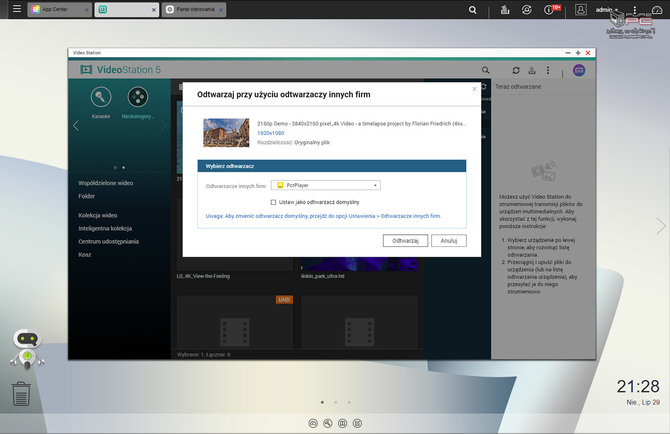
Task: Select the Nieskategoryzowane category icon
Action: (138, 97)
